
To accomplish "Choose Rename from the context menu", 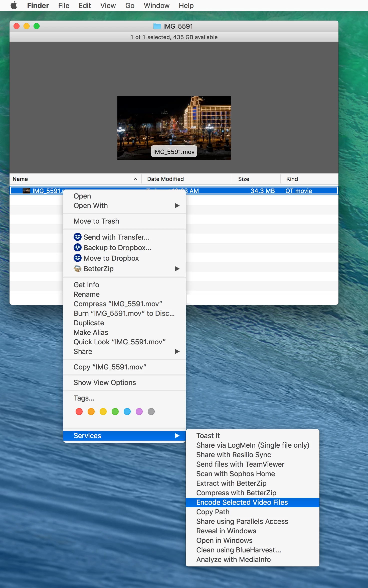I will pos(124,294).
